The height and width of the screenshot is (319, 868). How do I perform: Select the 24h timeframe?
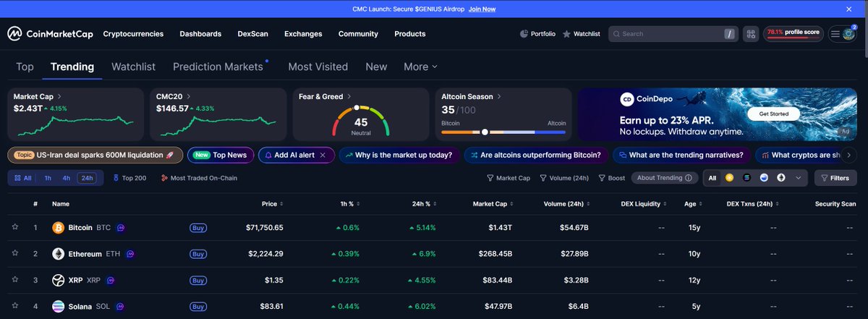coord(88,178)
